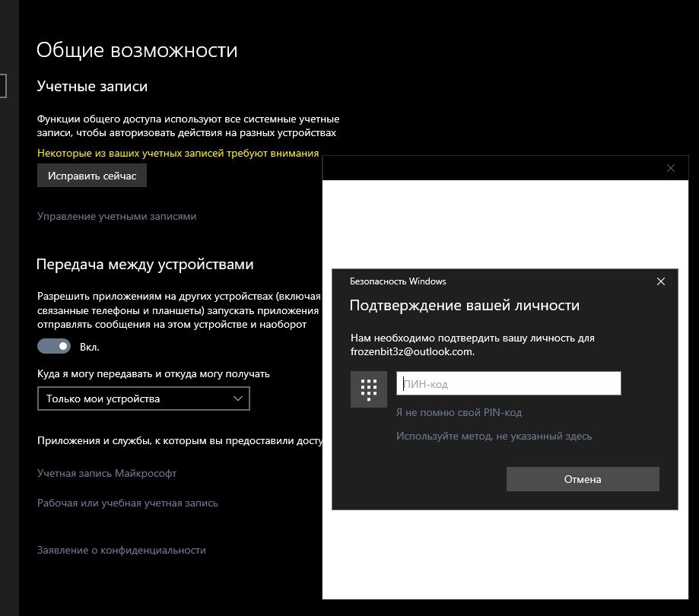Click the 'Подтверждение вашей личности' title

pyautogui.click(x=465, y=305)
